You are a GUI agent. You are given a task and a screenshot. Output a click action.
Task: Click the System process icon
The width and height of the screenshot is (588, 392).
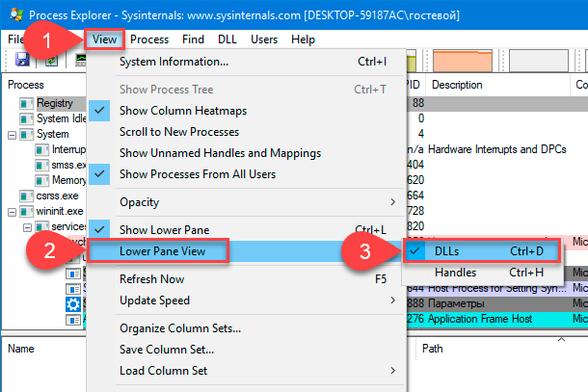coord(26,134)
